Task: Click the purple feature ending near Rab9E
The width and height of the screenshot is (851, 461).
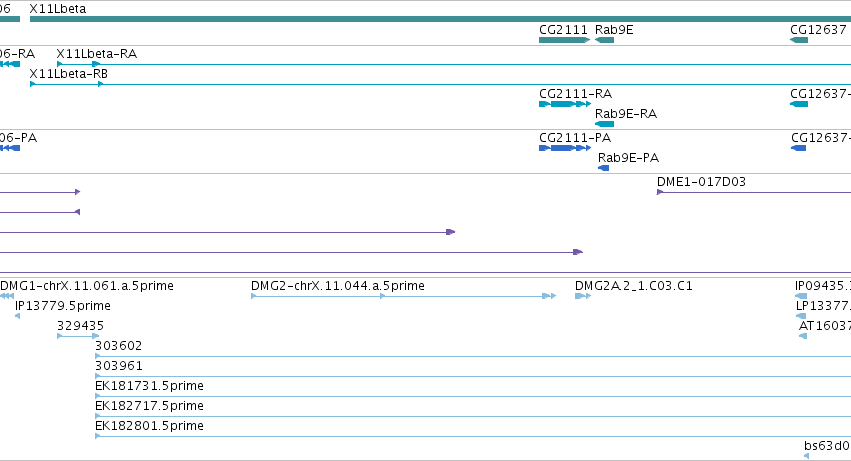Action: [291, 252]
